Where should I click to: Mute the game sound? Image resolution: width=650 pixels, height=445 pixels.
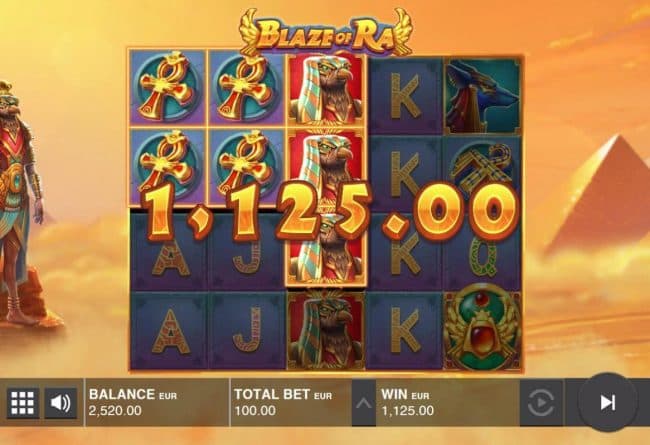(61, 402)
